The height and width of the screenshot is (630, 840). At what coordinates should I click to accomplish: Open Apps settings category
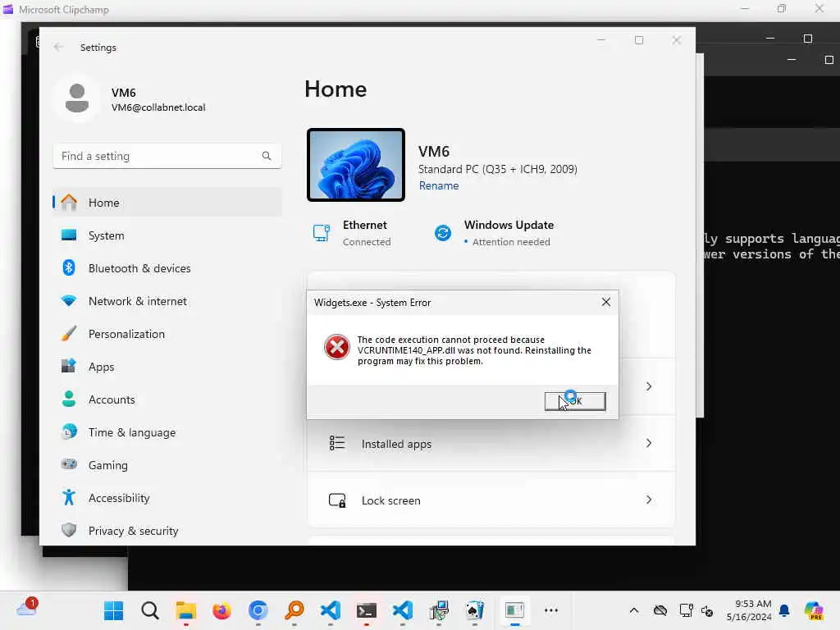167,367
